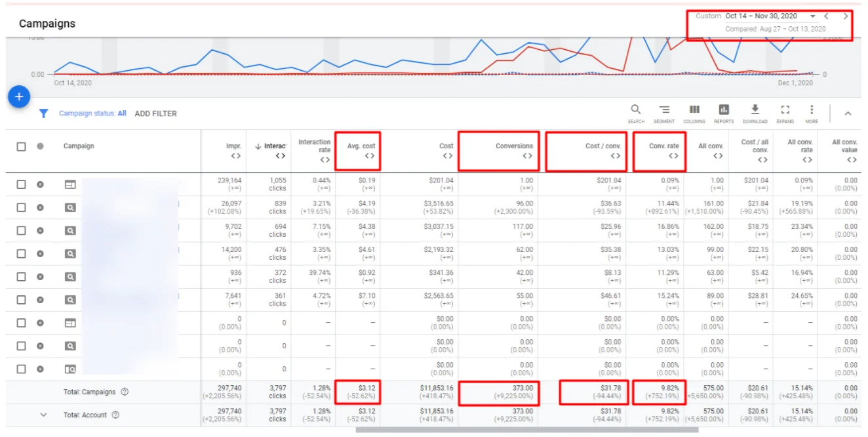Expand the Total: Account row chevron
The width and height of the screenshot is (868, 437).
click(44, 415)
